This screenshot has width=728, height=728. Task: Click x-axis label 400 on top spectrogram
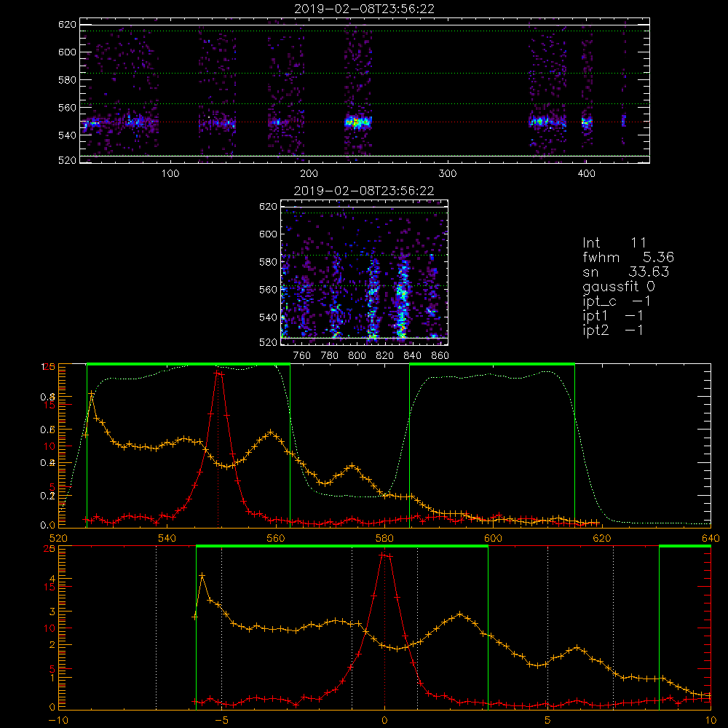586,174
